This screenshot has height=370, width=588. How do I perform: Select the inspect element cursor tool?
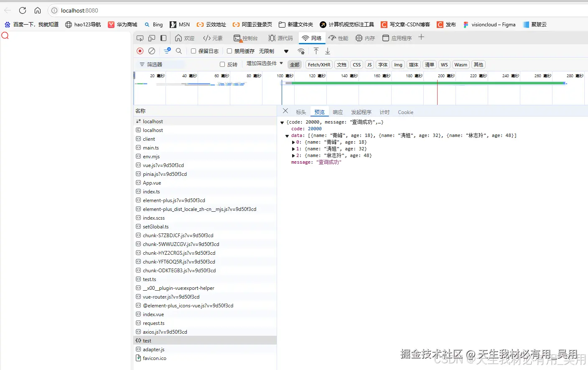click(x=140, y=38)
